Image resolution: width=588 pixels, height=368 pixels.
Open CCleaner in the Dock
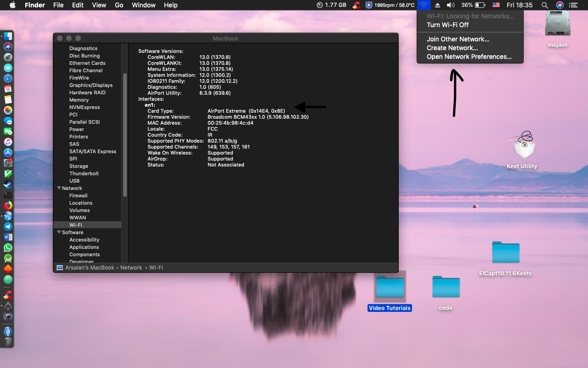8,295
